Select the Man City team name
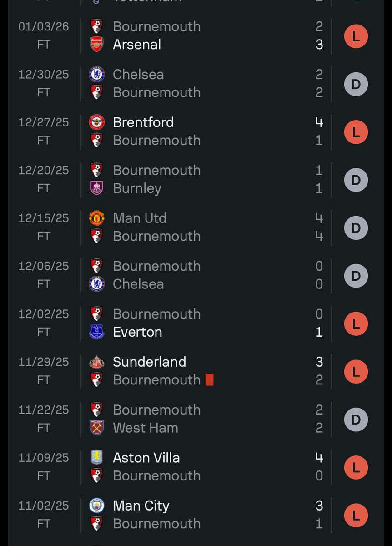The height and width of the screenshot is (546, 392). point(141,506)
